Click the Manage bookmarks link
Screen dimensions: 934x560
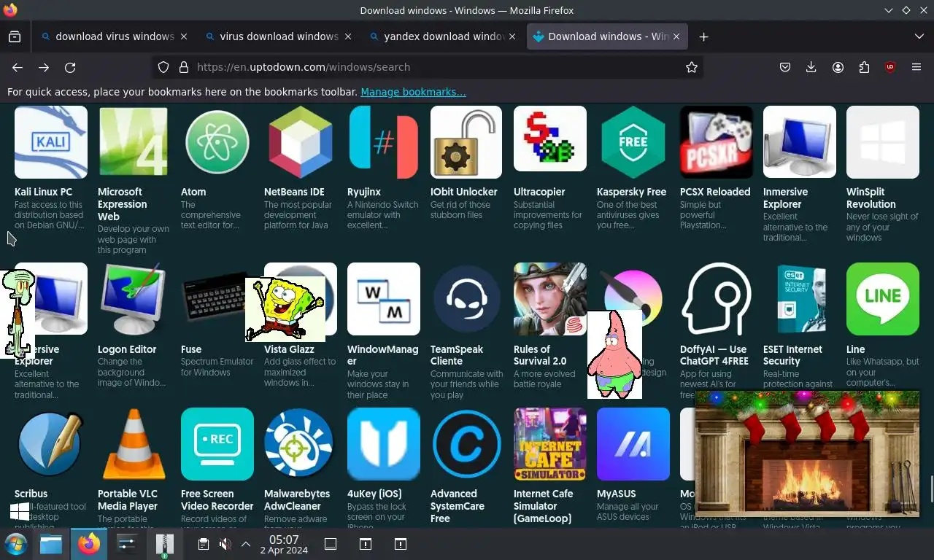click(413, 92)
